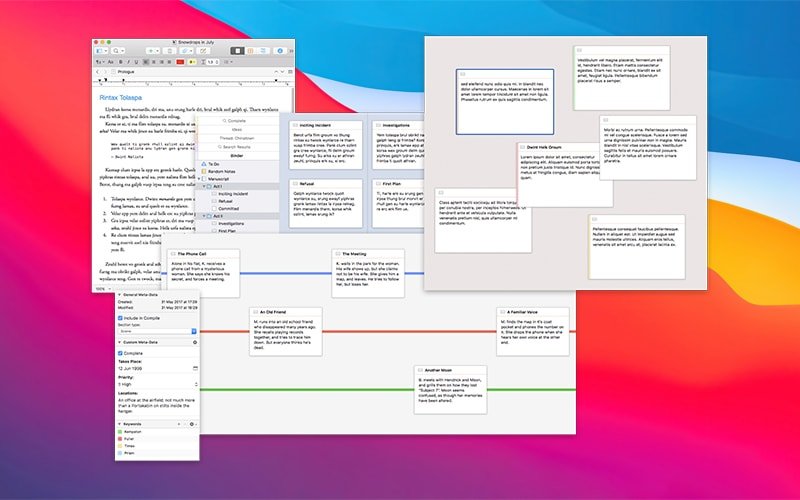Open the To Do binder item

click(x=215, y=163)
